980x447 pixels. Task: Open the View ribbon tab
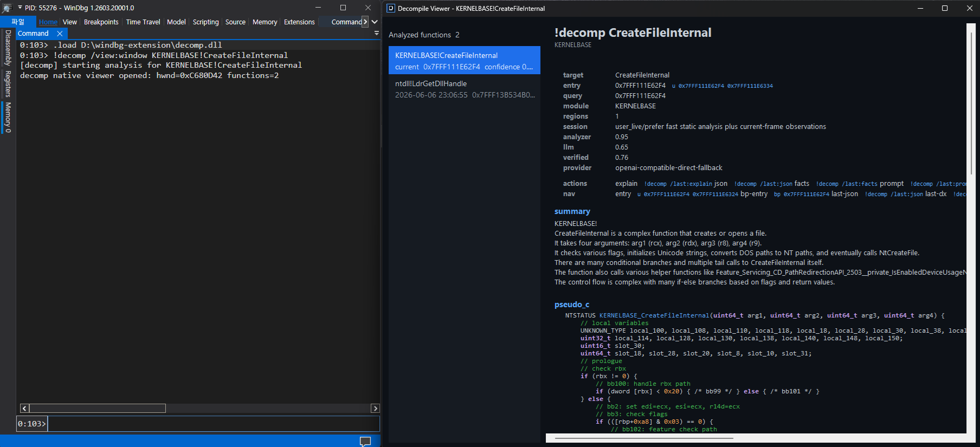70,22
